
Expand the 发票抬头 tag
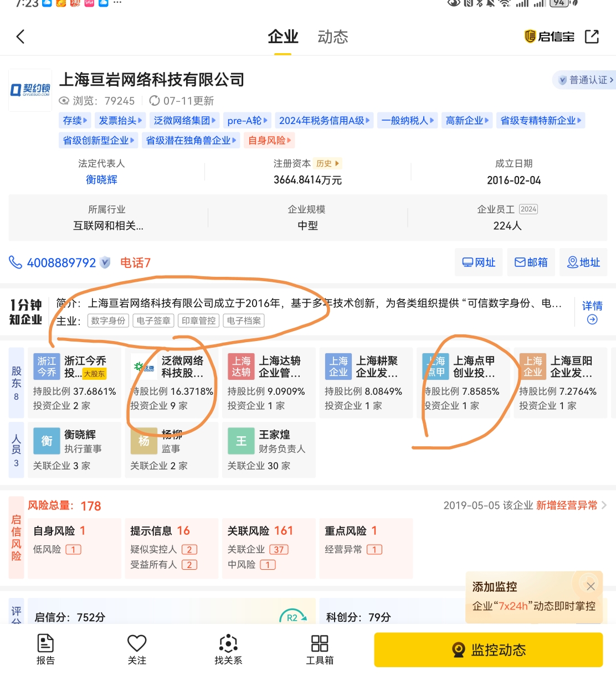[120, 121]
